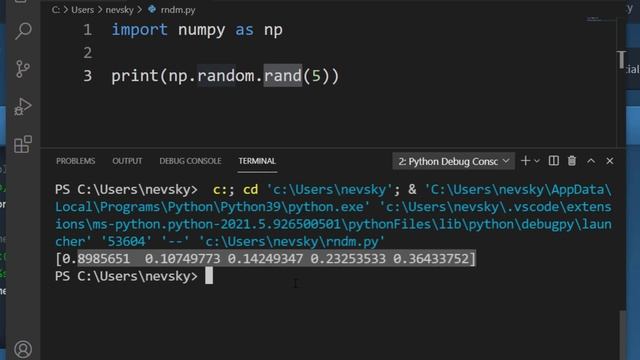This screenshot has width=640, height=360.
Task: Open the Accounts menu icon
Action: click(23, 349)
